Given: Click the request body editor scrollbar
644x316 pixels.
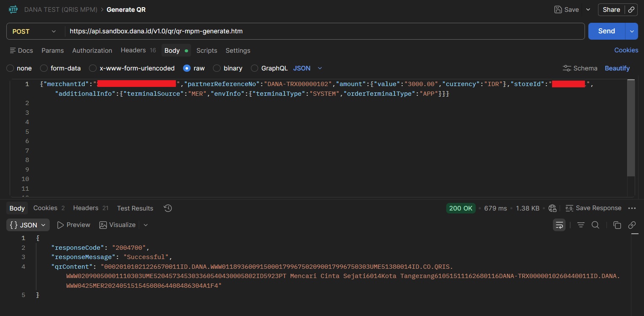Looking at the screenshot, I should coord(631,127).
